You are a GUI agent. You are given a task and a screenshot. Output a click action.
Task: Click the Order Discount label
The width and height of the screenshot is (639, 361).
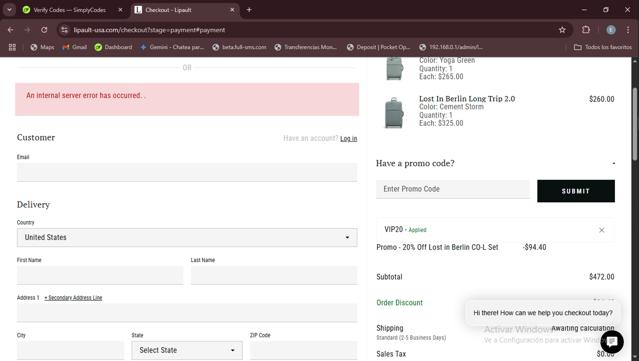[399, 303]
